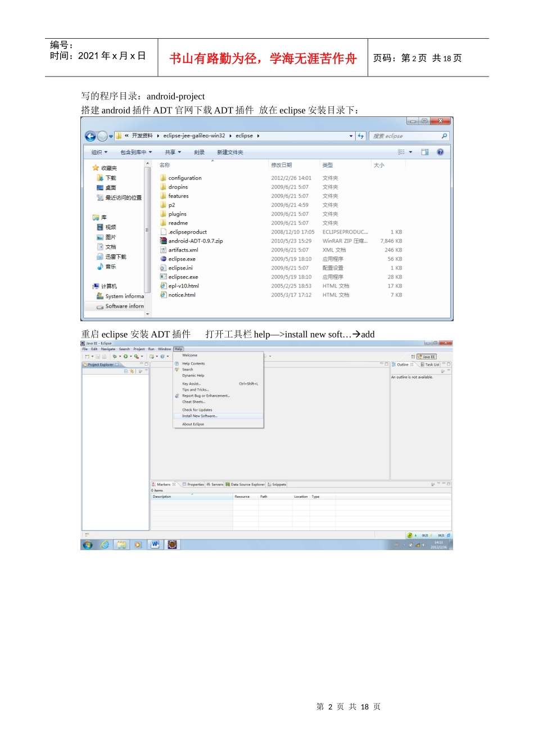The image size is (534, 756).
Task: Click the Explorer address bar refresh icon
Action: click(361, 136)
